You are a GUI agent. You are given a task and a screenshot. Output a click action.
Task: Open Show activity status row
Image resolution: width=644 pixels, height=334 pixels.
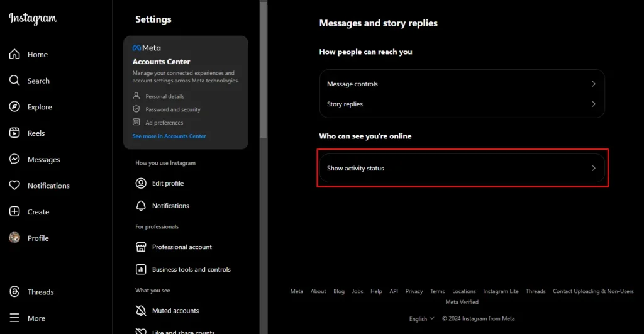(462, 168)
